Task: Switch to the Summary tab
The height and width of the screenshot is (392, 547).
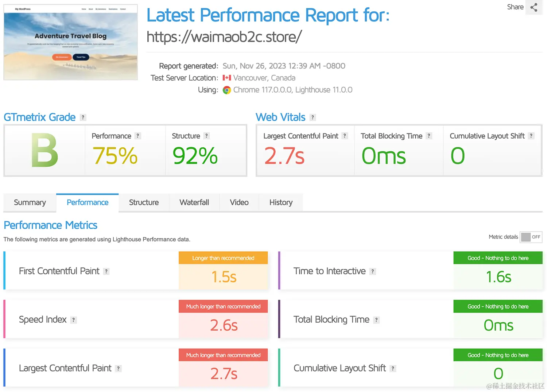Action: click(30, 202)
